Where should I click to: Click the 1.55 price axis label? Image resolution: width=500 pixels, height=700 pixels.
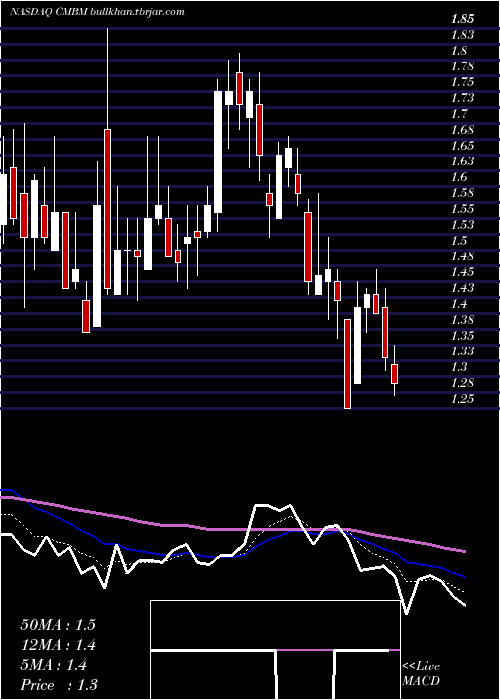click(x=462, y=208)
